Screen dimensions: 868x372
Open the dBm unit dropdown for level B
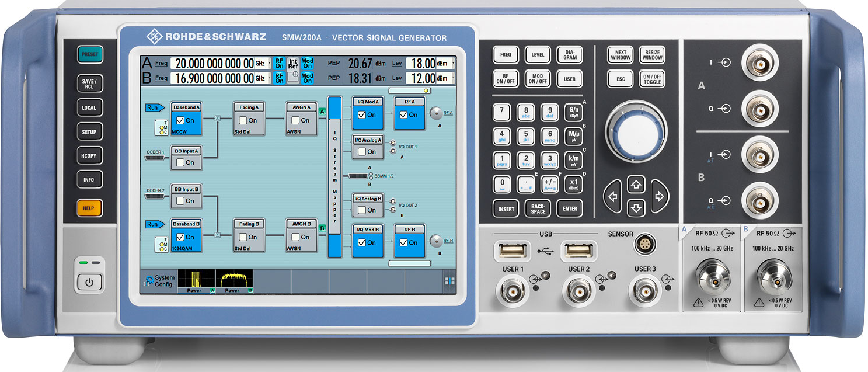447,78
